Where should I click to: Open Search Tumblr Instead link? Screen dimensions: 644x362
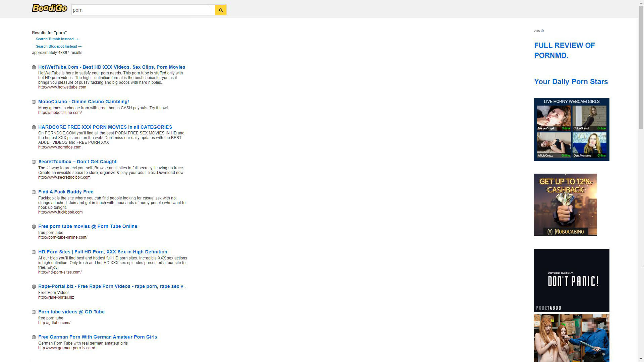(x=57, y=39)
